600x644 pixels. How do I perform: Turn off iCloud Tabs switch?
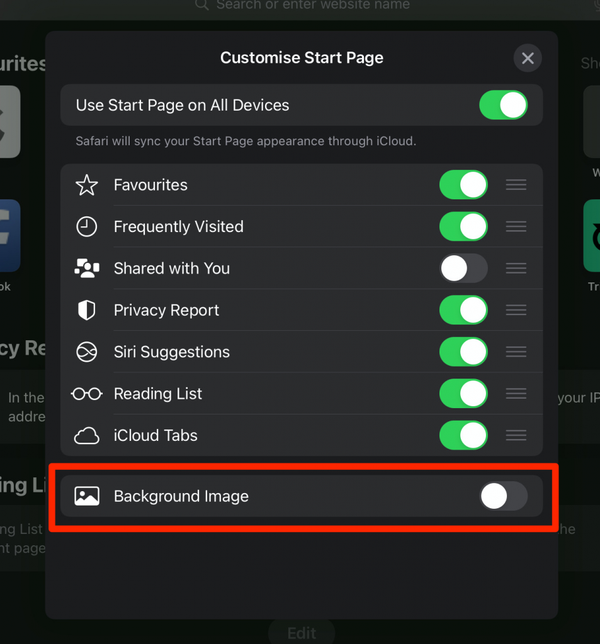463,435
